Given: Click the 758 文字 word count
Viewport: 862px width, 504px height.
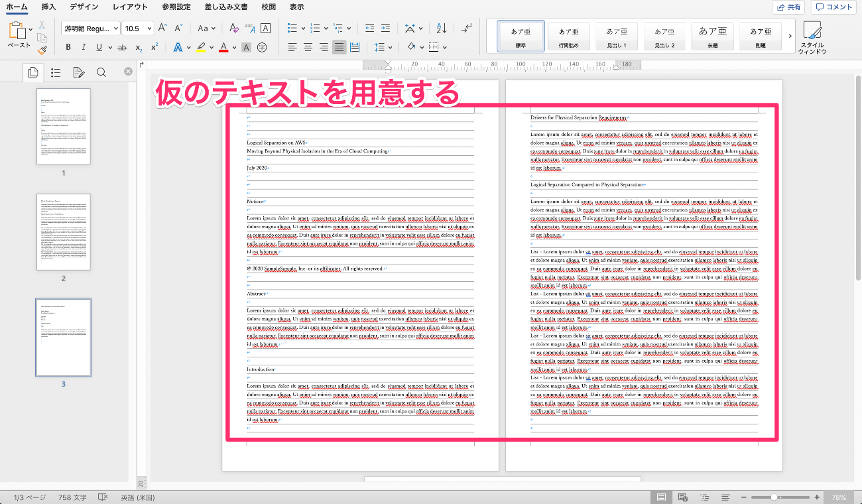Looking at the screenshot, I should (72, 497).
